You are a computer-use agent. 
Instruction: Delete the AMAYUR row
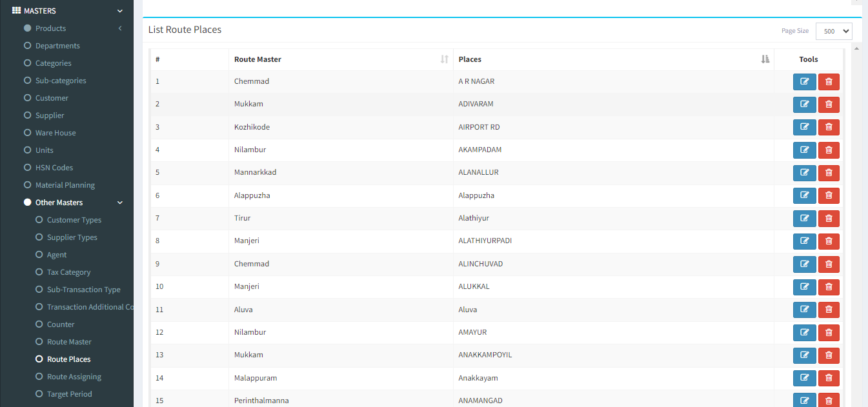[x=829, y=333]
